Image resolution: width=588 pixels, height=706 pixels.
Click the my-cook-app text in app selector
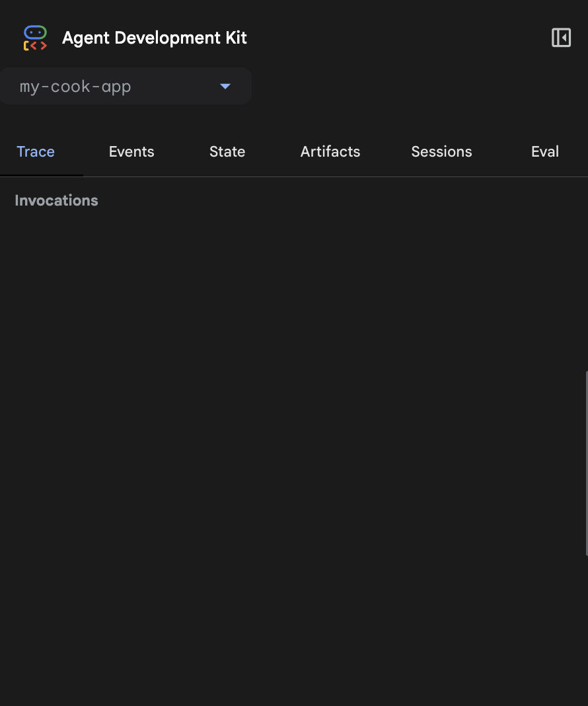click(75, 87)
